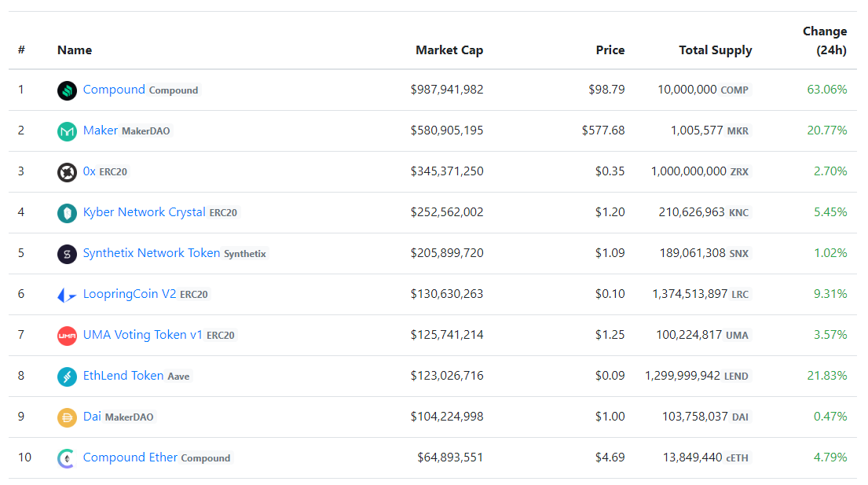Image resolution: width=868 pixels, height=485 pixels.
Task: Click the UMA red logo icon
Action: tap(67, 336)
